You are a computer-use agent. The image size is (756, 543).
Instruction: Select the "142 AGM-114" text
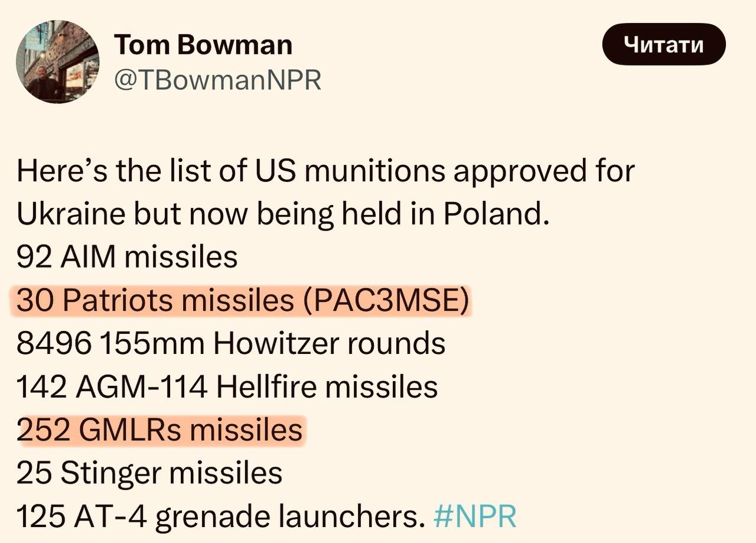(x=112, y=388)
